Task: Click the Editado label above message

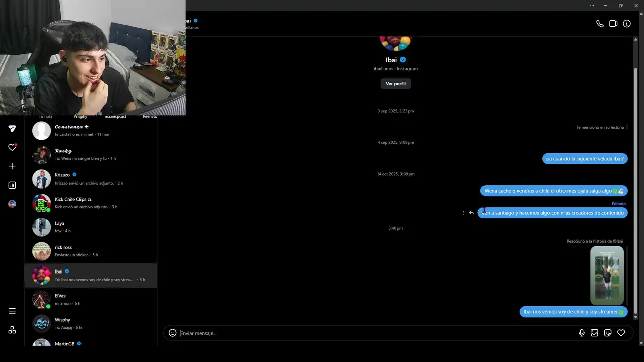Action: (x=618, y=204)
